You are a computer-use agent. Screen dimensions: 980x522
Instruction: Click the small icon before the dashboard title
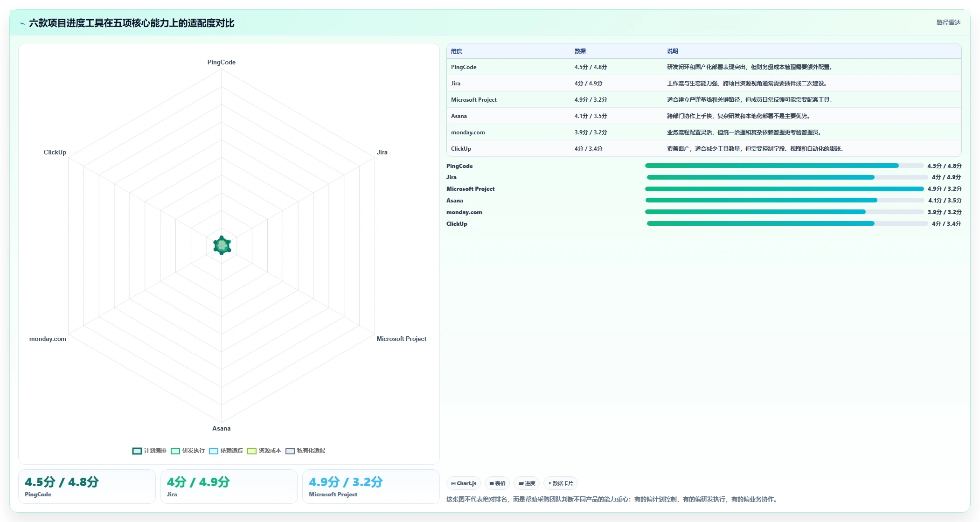(x=22, y=23)
